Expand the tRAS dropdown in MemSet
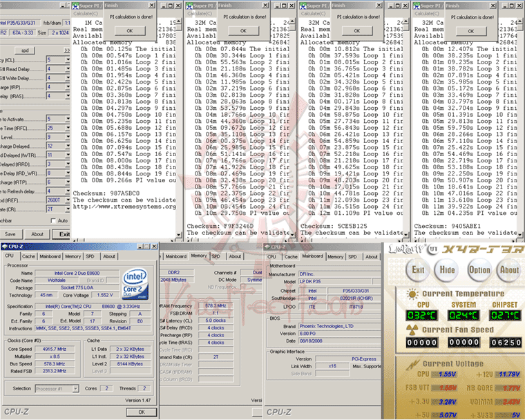The width and height of the screenshot is (525, 420). pyautogui.click(x=67, y=96)
